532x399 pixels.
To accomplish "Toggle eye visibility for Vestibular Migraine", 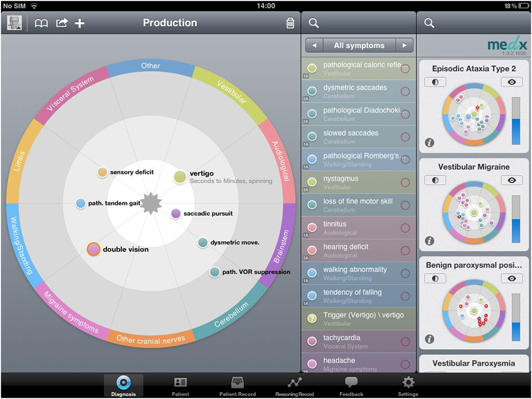I will pyautogui.click(x=512, y=180).
